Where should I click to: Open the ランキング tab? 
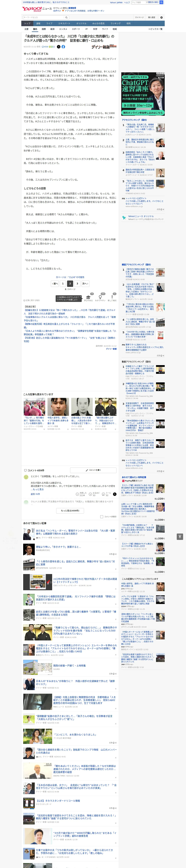[115, 24]
